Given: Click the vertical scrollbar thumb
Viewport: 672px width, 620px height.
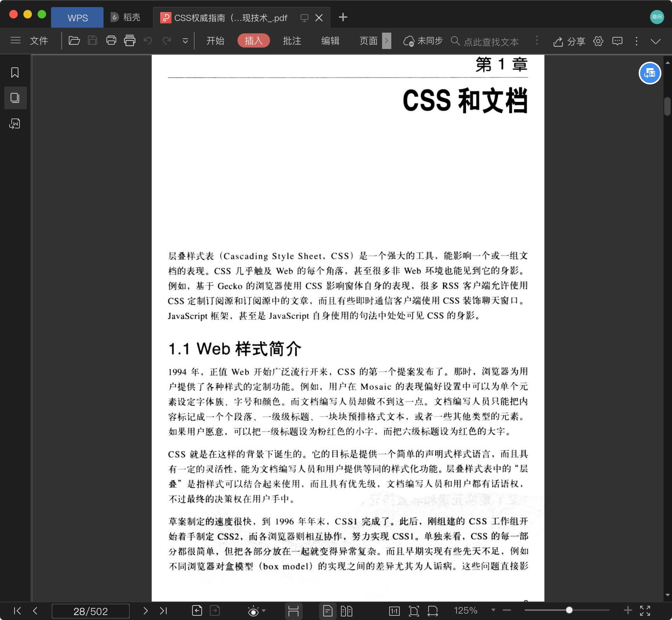Looking at the screenshot, I should (x=667, y=106).
